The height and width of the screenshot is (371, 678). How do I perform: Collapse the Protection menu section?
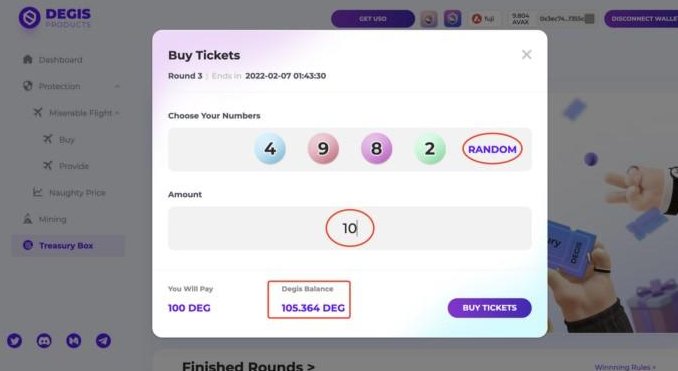tap(117, 86)
